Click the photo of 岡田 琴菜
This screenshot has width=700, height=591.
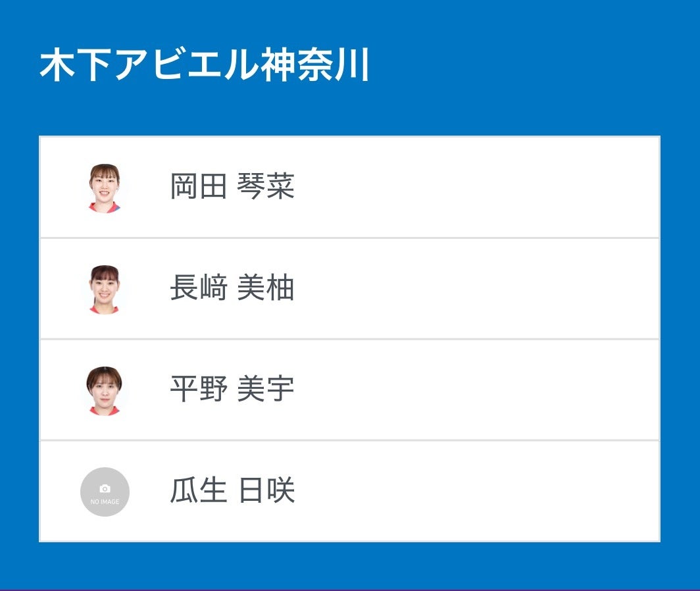pyautogui.click(x=105, y=186)
